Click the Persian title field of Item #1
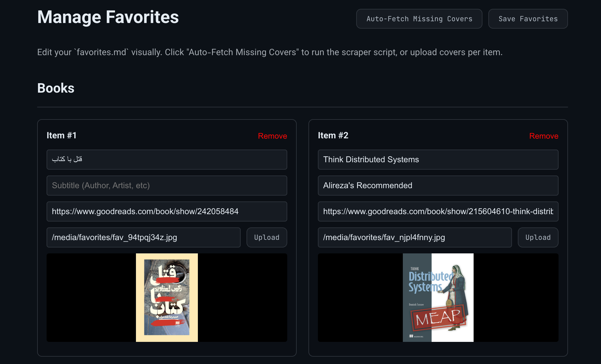Viewport: 601px width, 364px height. pos(167,160)
